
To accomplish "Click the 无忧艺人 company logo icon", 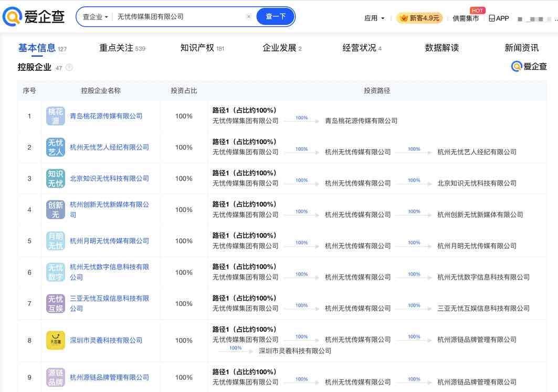I will [x=56, y=147].
